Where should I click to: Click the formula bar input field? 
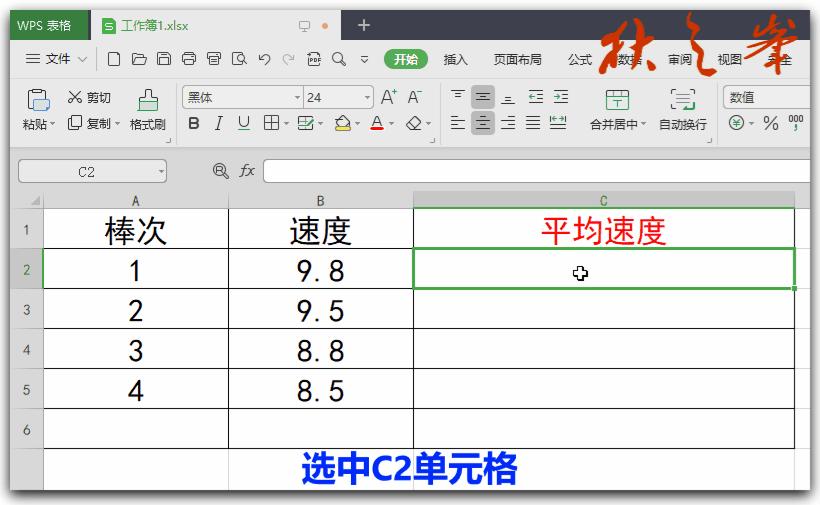(x=537, y=171)
